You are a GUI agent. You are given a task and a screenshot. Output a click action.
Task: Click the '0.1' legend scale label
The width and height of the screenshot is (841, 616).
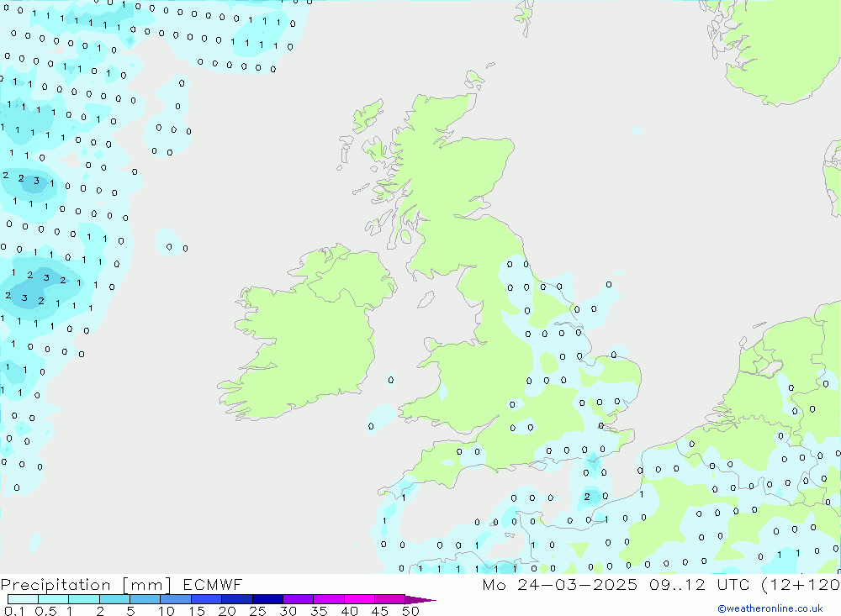(15, 611)
